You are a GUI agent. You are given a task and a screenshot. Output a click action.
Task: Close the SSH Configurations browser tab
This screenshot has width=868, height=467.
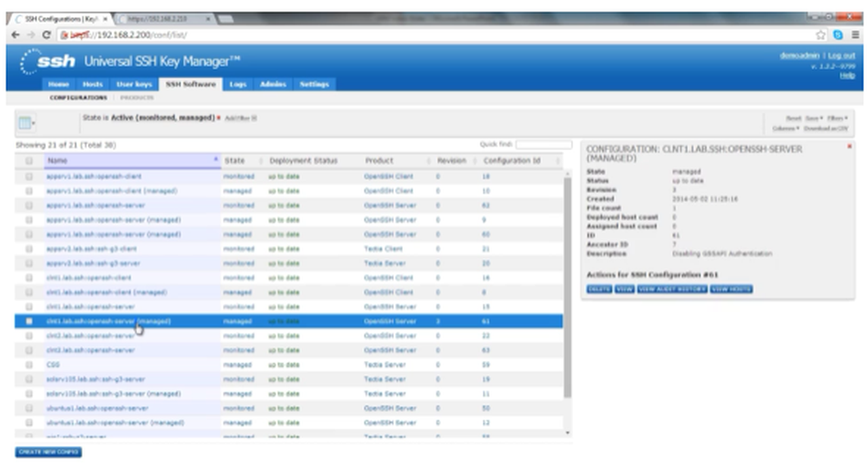[105, 19]
